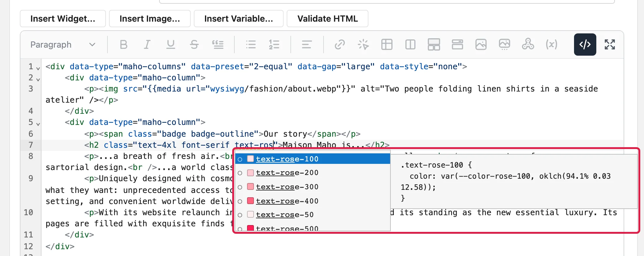Pick text-rose-50 from autocomplete list
Screen dimensions: 644x256
313,215
